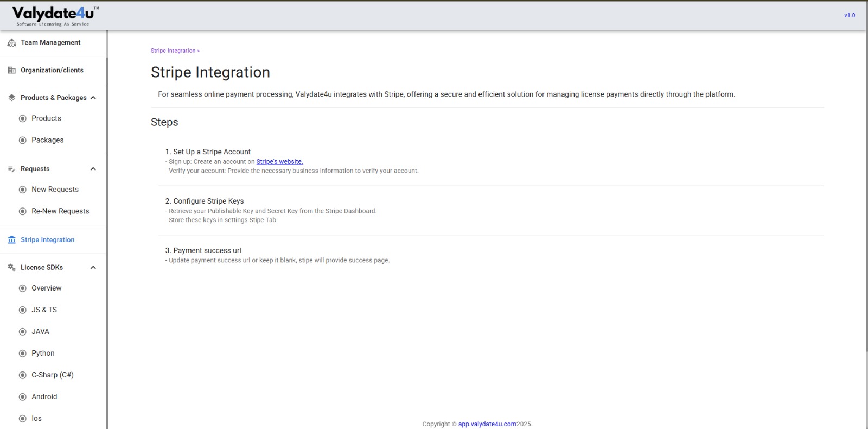
Task: Click the 'Retrieve your Publishable Key' line
Action: coord(271,211)
